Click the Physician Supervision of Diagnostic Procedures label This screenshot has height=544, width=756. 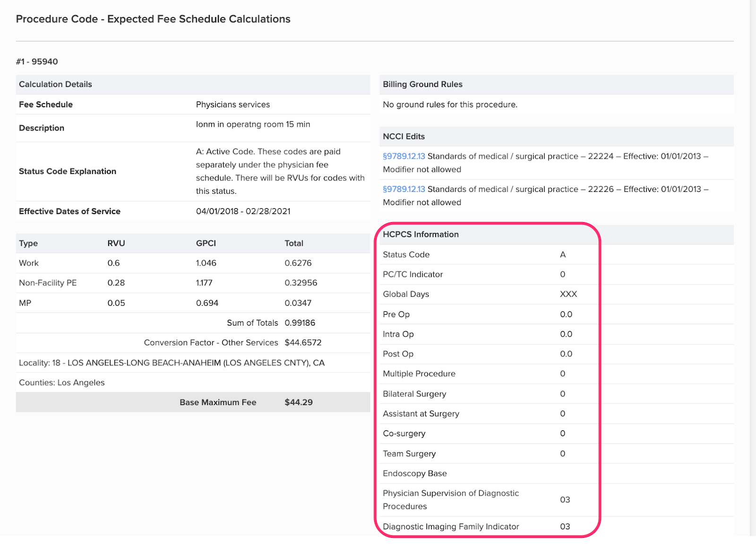click(450, 500)
